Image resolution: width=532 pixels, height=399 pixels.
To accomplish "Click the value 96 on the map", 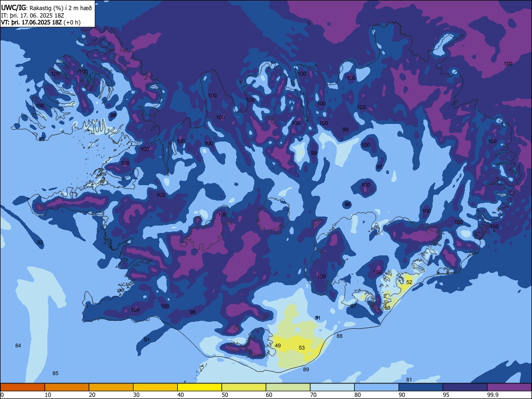I will 193,312.
